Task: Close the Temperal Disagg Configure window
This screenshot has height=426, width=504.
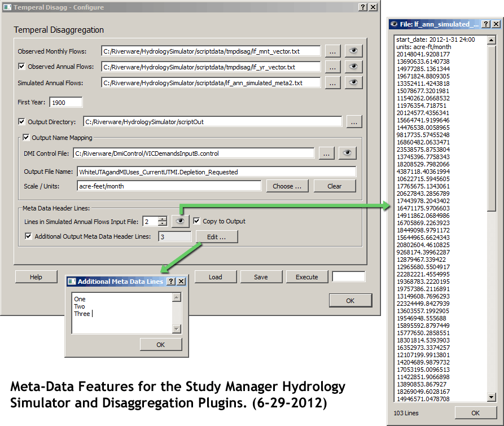Action: pyautogui.click(x=373, y=7)
